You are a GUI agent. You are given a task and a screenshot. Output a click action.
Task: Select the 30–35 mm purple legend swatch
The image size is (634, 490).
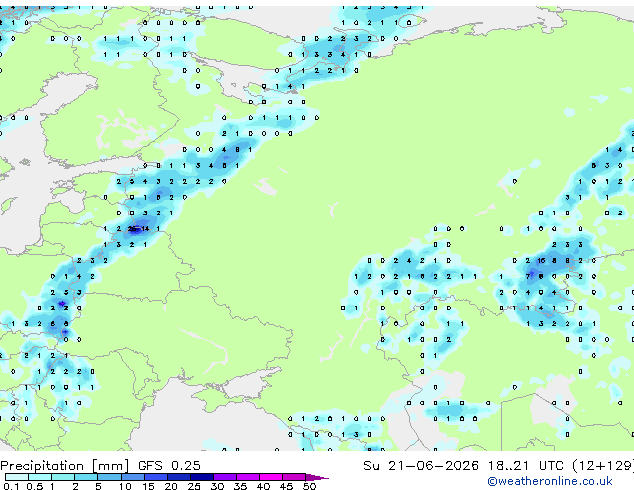[225, 477]
